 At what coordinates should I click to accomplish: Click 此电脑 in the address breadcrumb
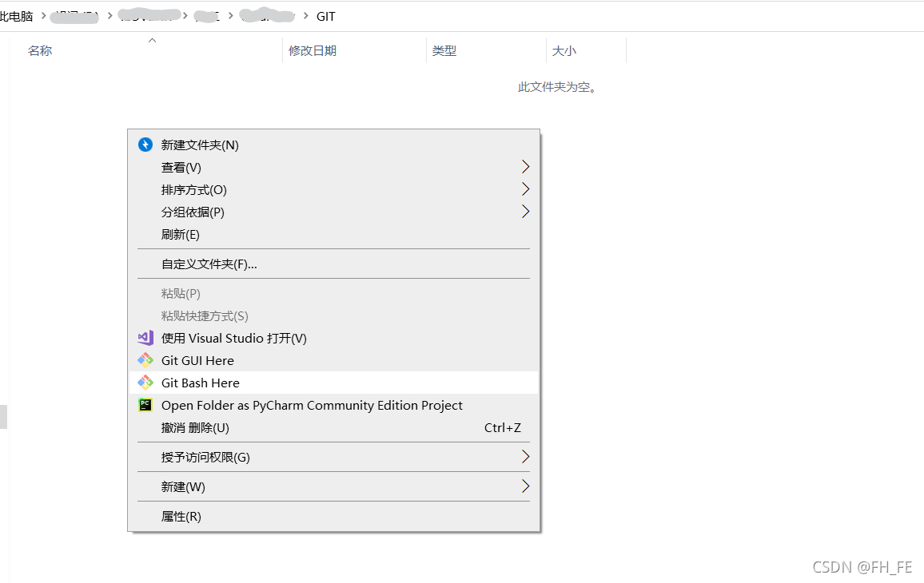(16, 17)
